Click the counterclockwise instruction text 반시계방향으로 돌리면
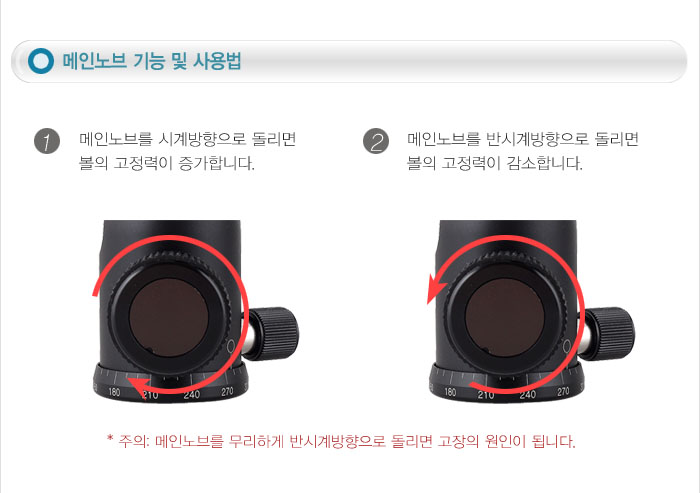Screen dimensions: 700x493 pos(562,139)
